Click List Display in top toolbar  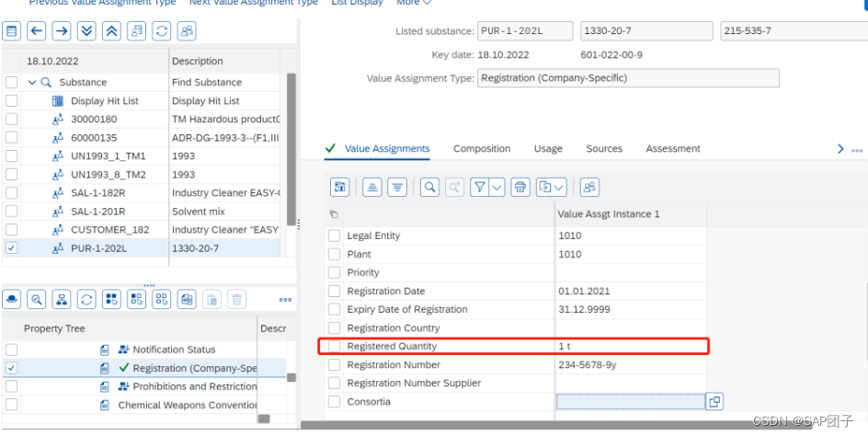point(357,3)
